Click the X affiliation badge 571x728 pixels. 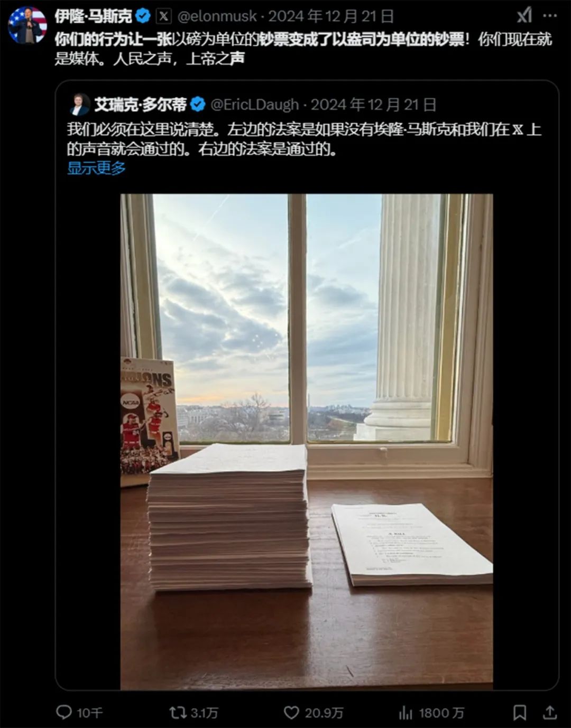[x=164, y=16]
